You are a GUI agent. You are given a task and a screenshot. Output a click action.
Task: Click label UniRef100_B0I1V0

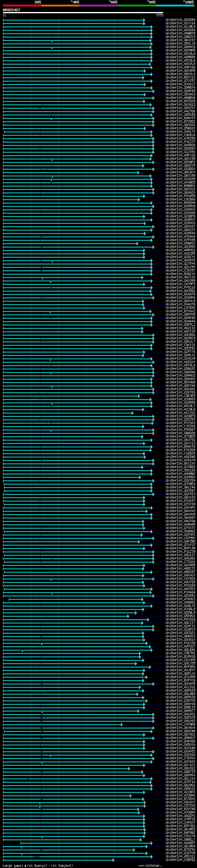tap(180, 463)
